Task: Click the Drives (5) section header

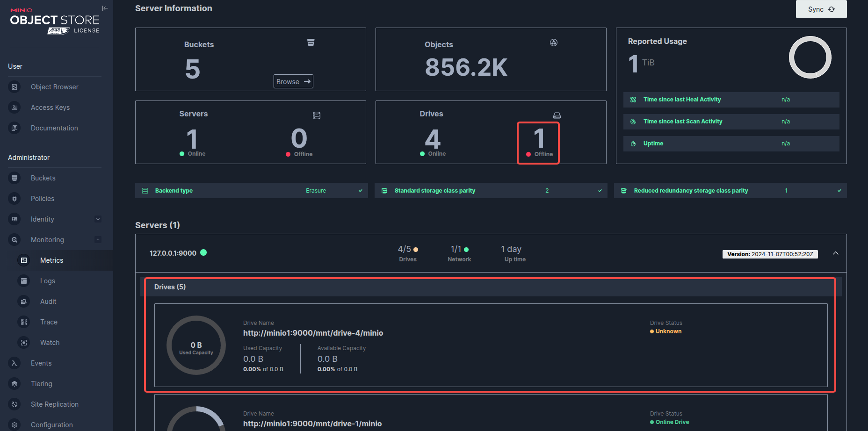Action: pos(491,287)
